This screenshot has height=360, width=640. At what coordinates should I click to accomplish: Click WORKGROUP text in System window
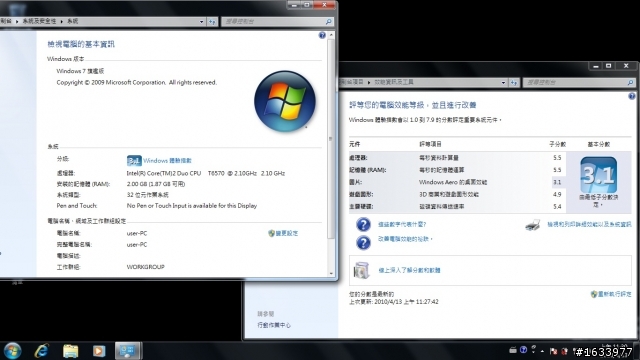(145, 267)
